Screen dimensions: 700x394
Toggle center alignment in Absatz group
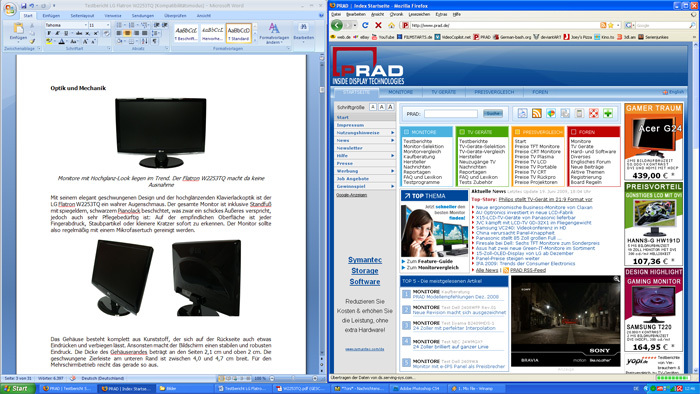pos(127,33)
